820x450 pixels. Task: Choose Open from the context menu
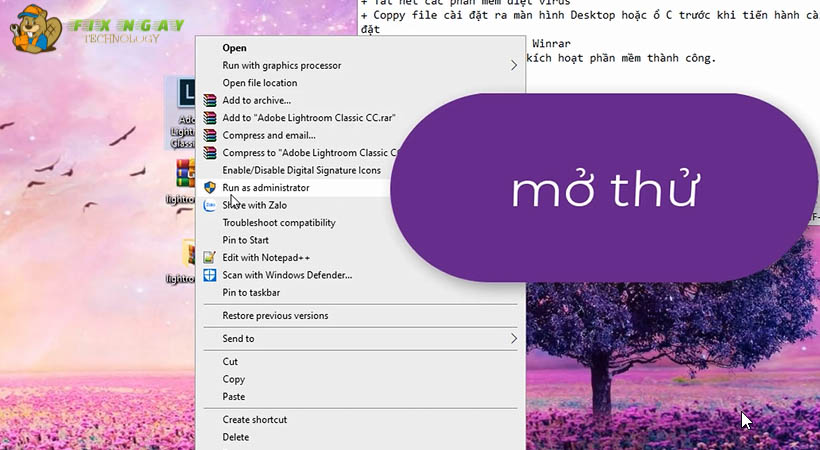(234, 47)
